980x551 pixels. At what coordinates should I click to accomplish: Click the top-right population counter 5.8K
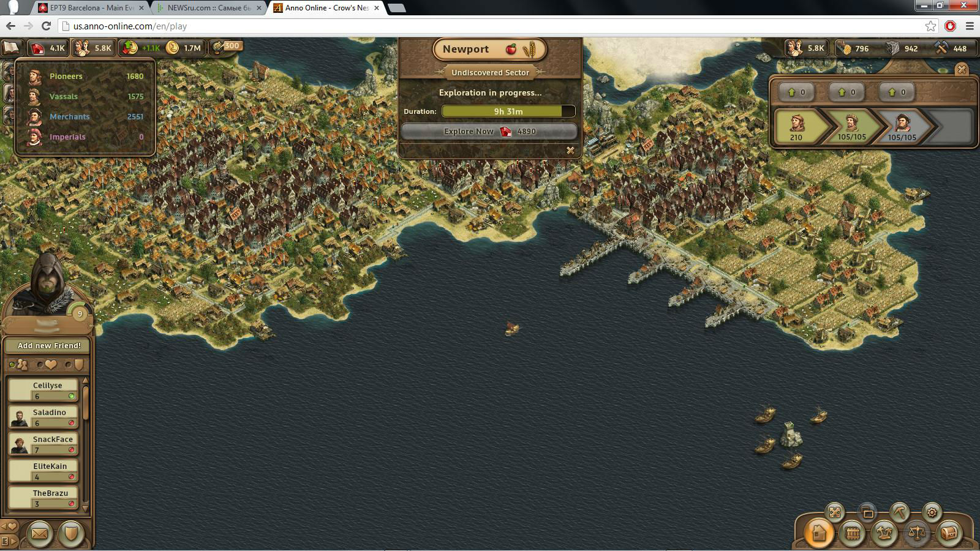[x=806, y=48]
